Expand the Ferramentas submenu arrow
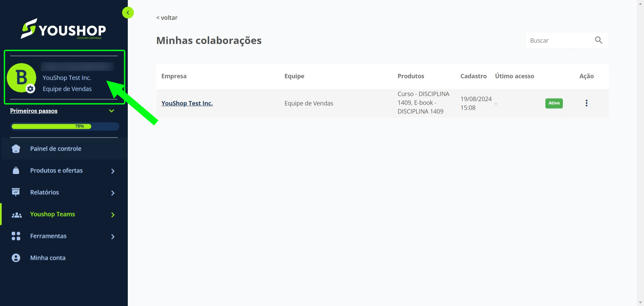Image resolution: width=644 pixels, height=306 pixels. coord(113,237)
